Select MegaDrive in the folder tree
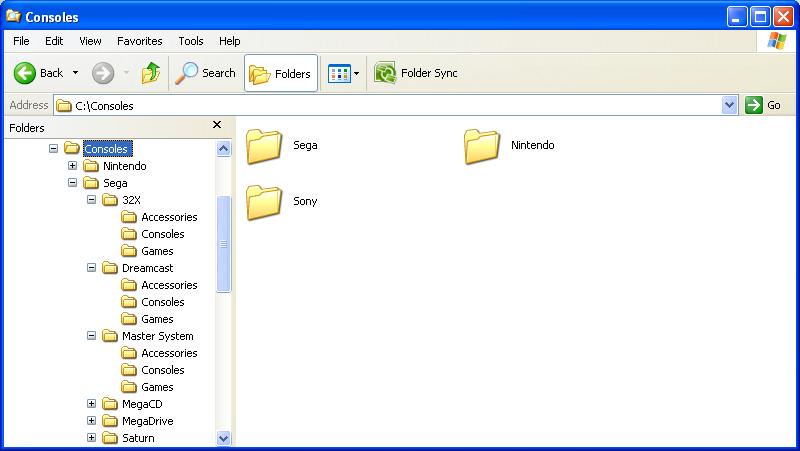The height and width of the screenshot is (451, 800). [x=147, y=421]
